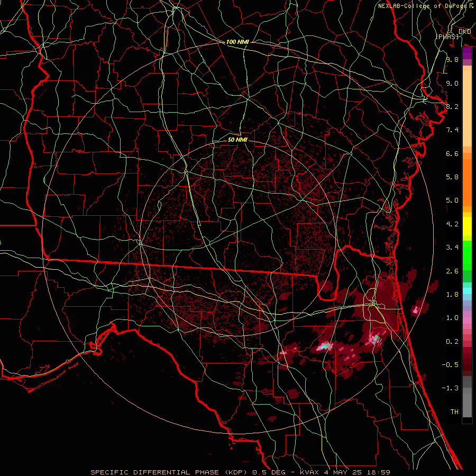Click the 7.4 scale value
The width and height of the screenshot is (476, 476).
[452, 130]
